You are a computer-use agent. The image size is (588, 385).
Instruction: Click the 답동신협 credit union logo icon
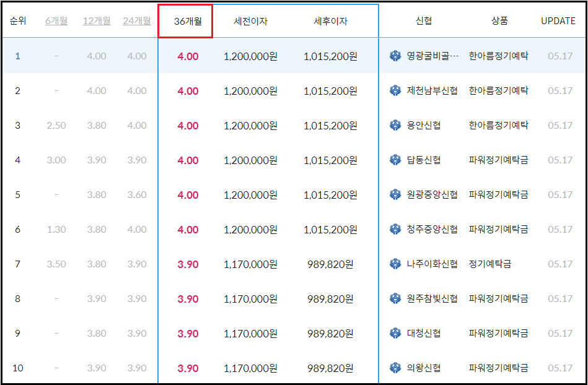(x=394, y=160)
